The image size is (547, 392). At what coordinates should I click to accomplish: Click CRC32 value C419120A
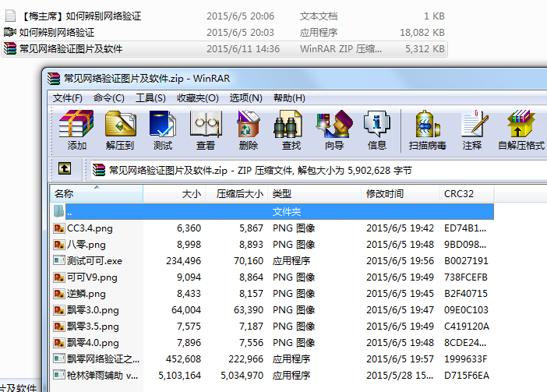467,326
